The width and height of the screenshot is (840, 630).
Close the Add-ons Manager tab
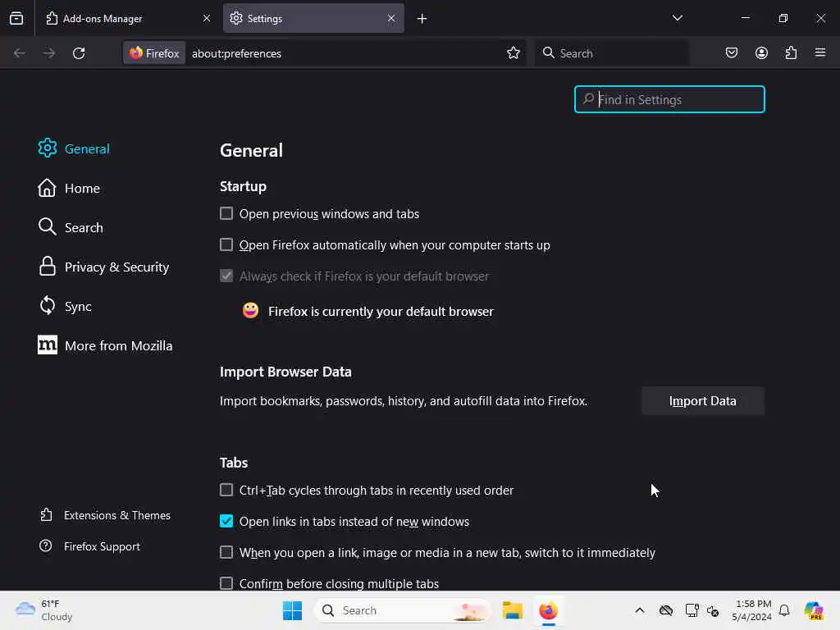(x=207, y=18)
